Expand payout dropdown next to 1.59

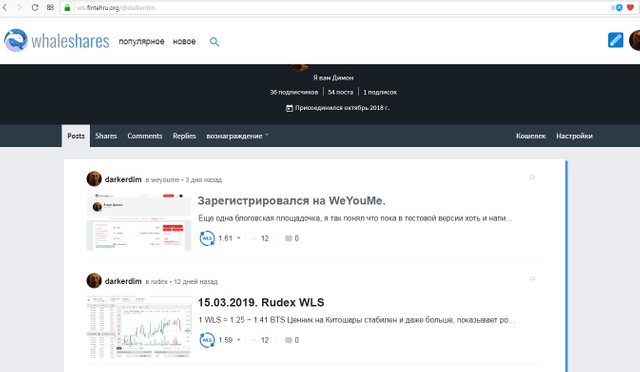click(239, 340)
